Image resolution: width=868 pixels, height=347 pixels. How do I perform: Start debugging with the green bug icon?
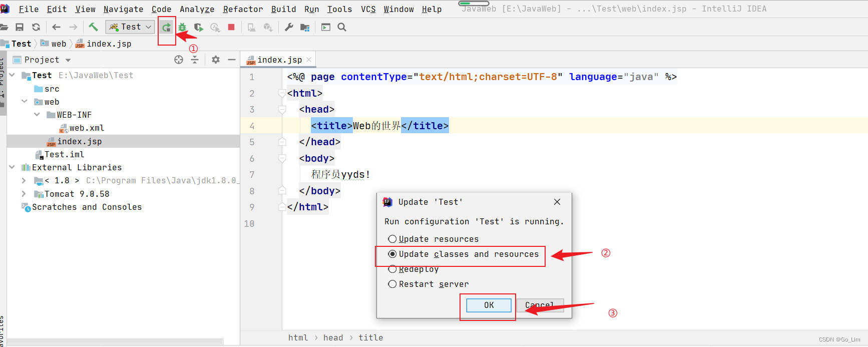pyautogui.click(x=182, y=27)
